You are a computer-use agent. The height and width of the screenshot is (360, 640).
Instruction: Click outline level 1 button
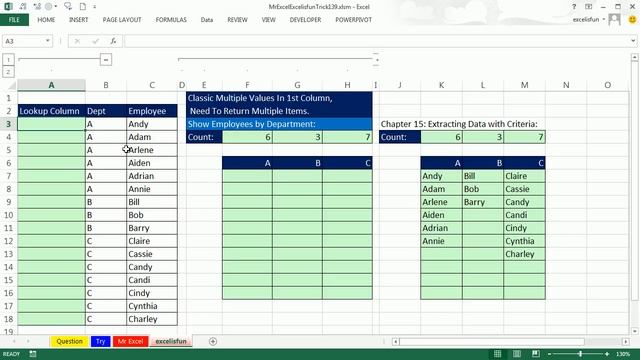point(8,60)
